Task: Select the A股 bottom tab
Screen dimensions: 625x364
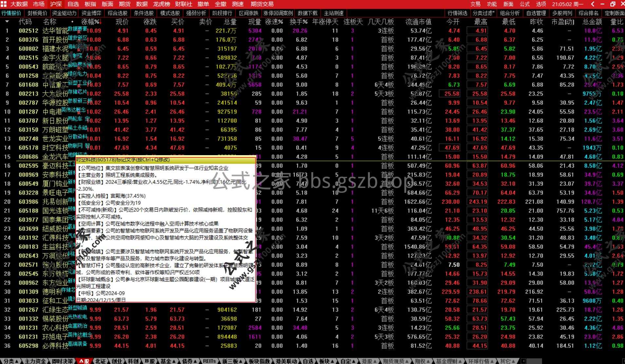Action: pyautogui.click(x=84, y=361)
